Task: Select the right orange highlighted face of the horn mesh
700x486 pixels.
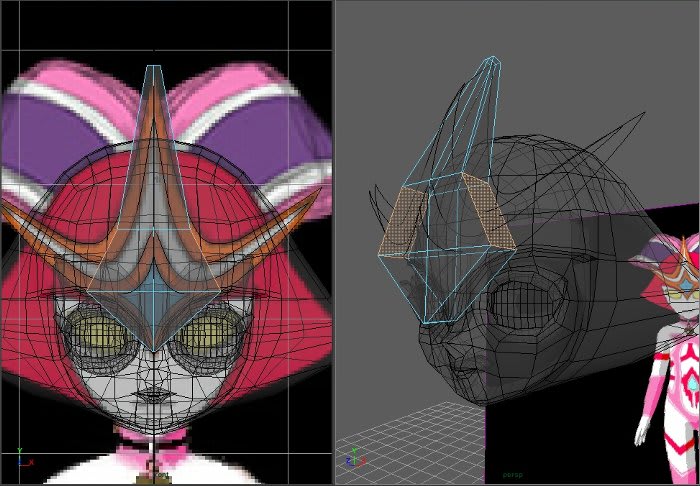Action: pos(489,210)
